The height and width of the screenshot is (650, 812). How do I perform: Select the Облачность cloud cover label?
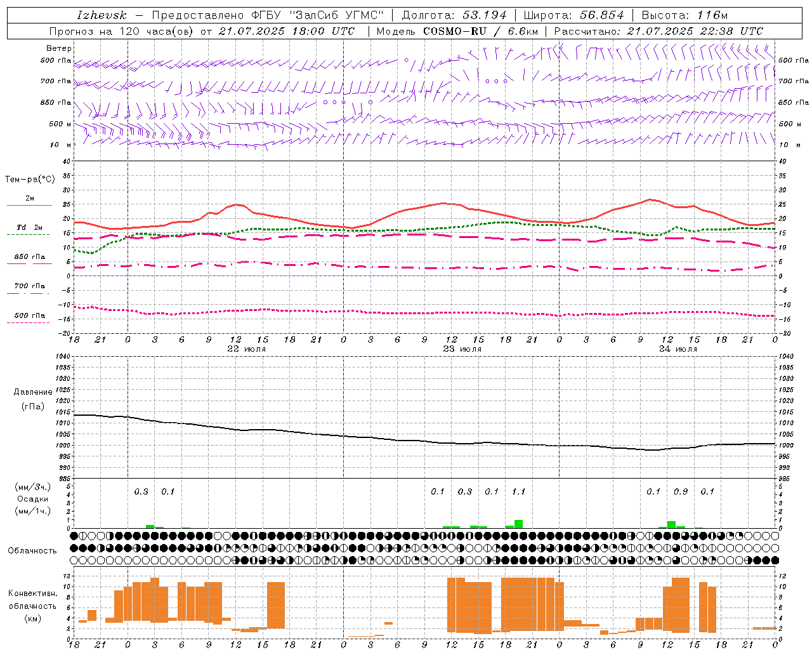pos(32,551)
